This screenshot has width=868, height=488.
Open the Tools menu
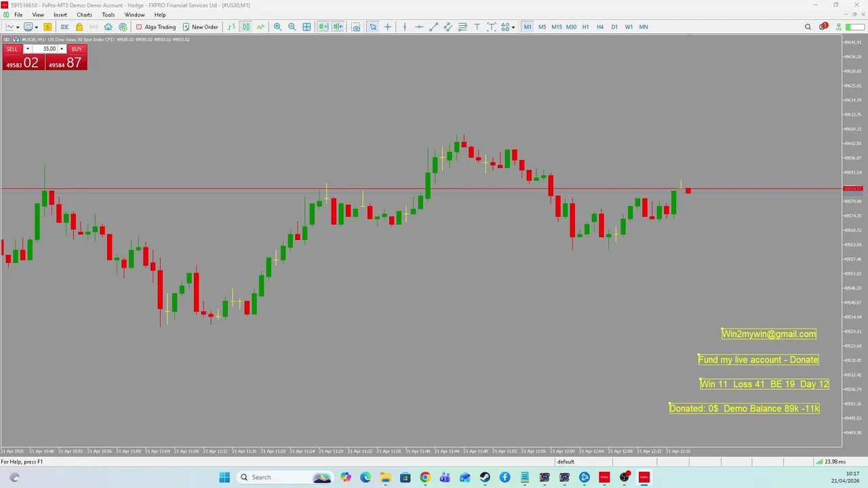(108, 15)
